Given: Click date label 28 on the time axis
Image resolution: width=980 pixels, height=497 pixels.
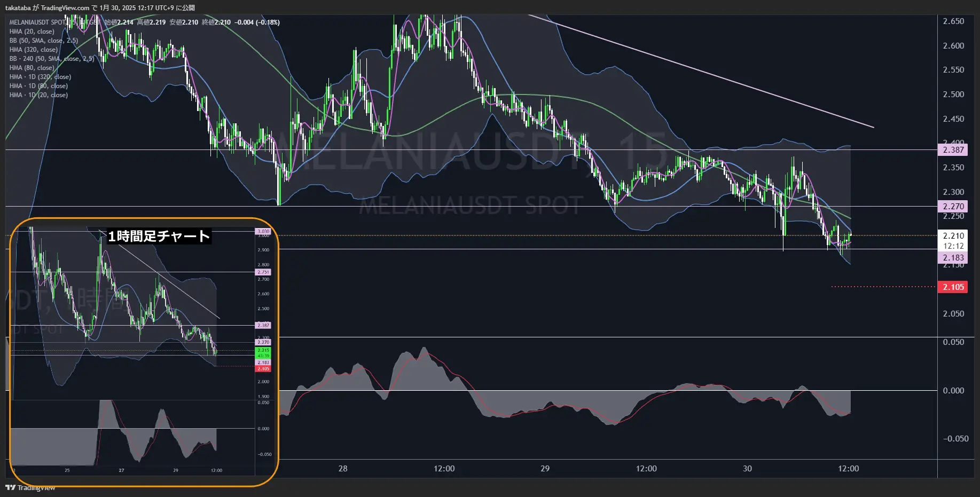Looking at the screenshot, I should point(343,469).
